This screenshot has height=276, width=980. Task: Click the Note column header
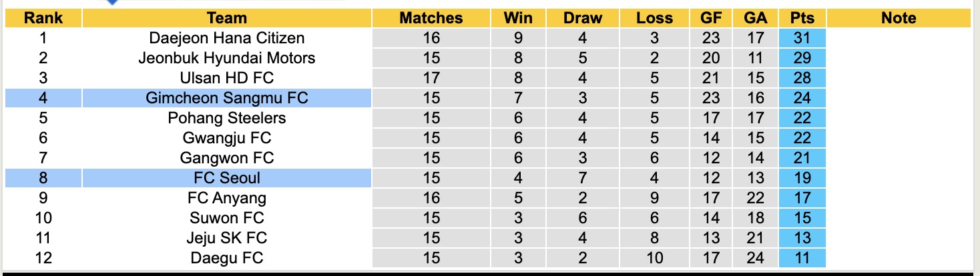click(899, 18)
